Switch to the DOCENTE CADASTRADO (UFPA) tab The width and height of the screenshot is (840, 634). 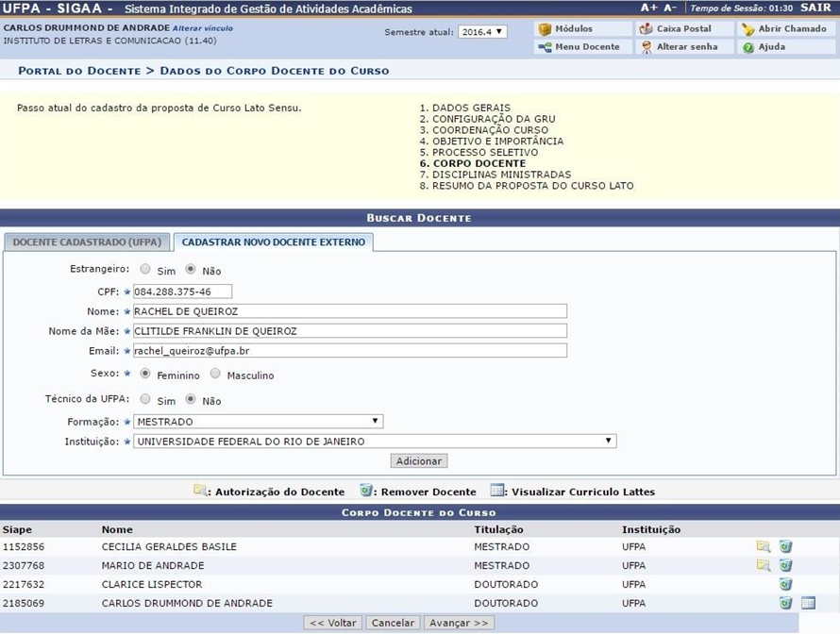[x=87, y=242]
